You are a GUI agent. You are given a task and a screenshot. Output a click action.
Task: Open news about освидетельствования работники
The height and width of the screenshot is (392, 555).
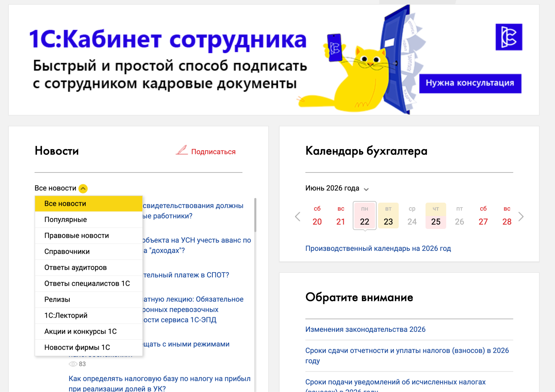[x=193, y=211]
